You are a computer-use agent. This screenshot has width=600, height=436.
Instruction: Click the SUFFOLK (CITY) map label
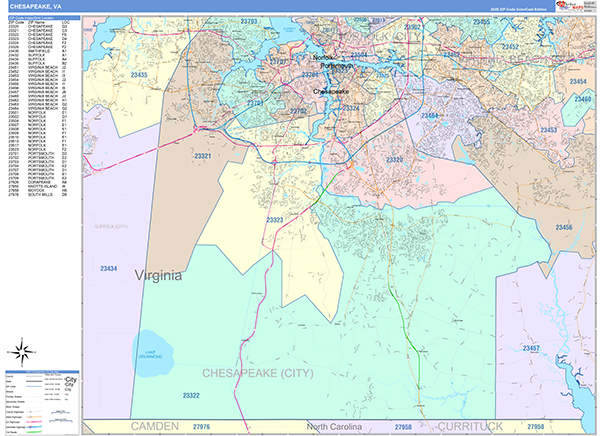pyautogui.click(x=111, y=227)
